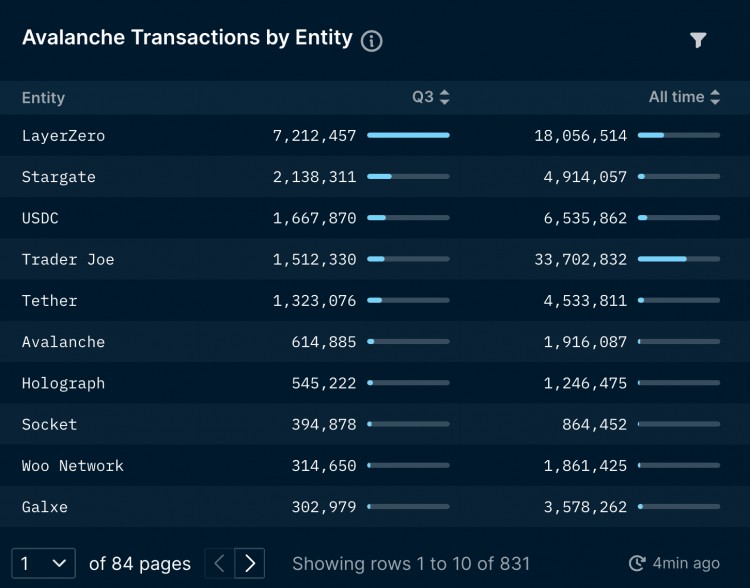The height and width of the screenshot is (588, 750).
Task: Click the Trader Joe All time bar
Action: click(x=678, y=259)
